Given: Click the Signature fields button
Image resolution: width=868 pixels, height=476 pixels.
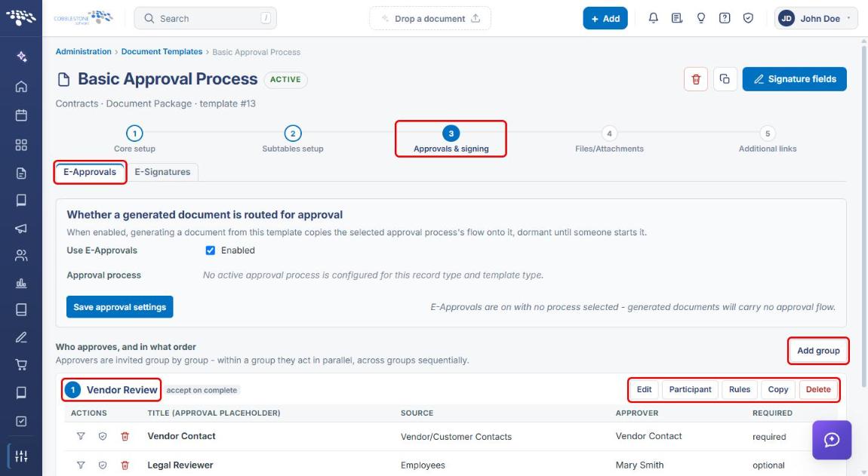Looking at the screenshot, I should [x=794, y=79].
